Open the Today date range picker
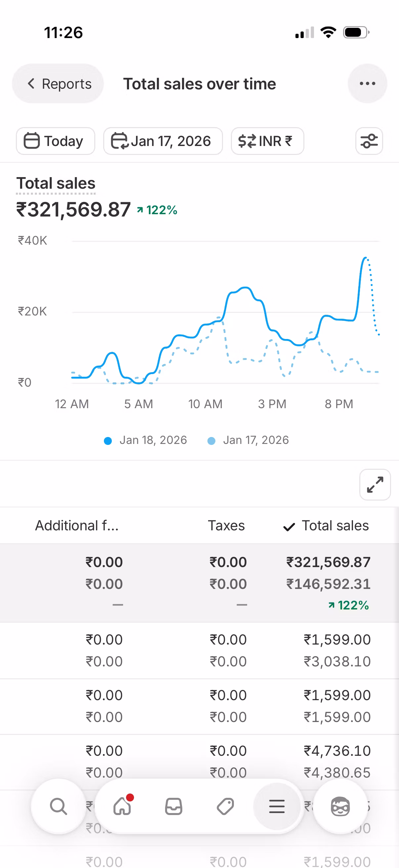 (x=55, y=141)
